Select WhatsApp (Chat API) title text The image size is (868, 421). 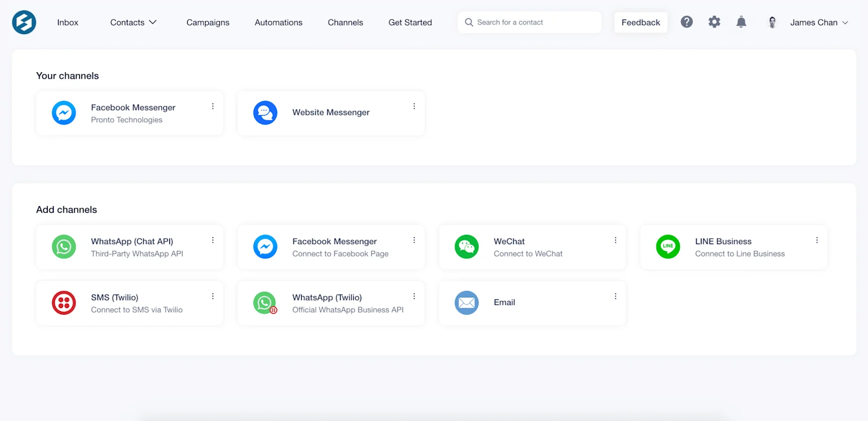click(132, 241)
